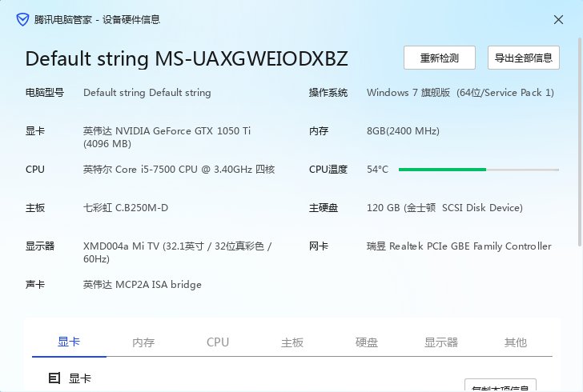Click the 七彩虹 C.B250M-D motherboard value

point(126,208)
